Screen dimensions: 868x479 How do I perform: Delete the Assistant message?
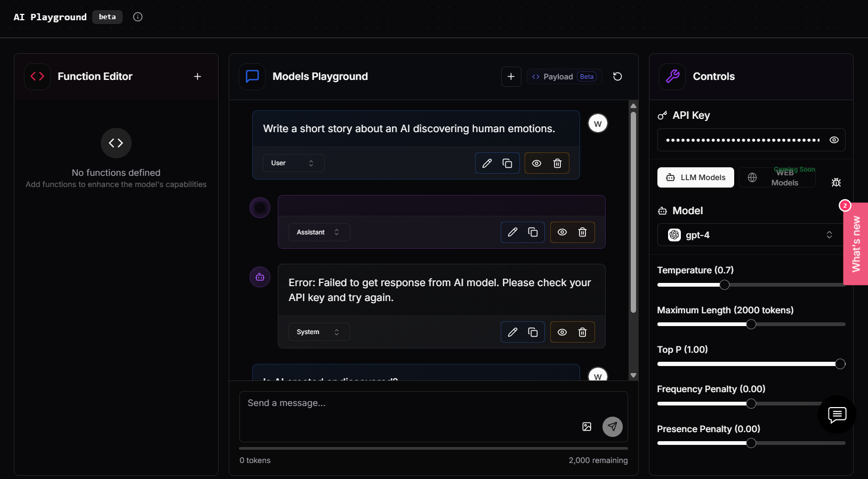tap(583, 232)
